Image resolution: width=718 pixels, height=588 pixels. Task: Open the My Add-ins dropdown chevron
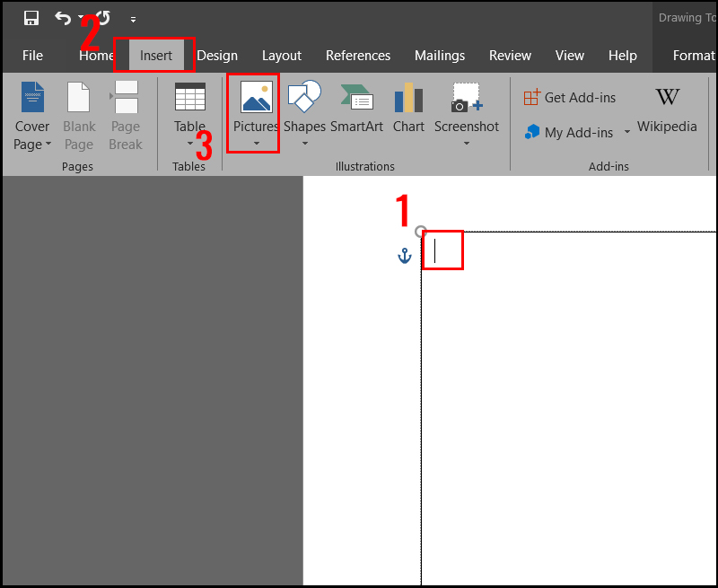tap(627, 132)
